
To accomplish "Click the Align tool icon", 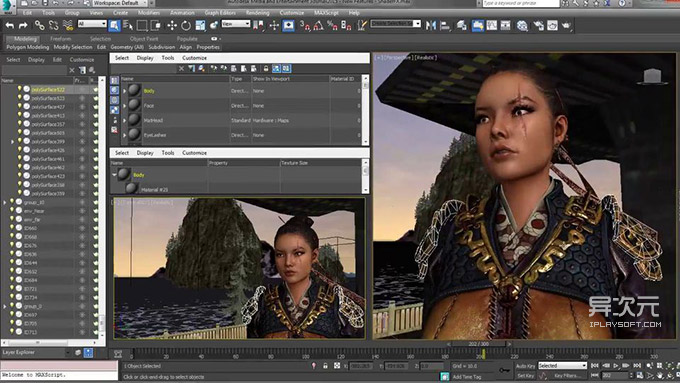I will 445,26.
